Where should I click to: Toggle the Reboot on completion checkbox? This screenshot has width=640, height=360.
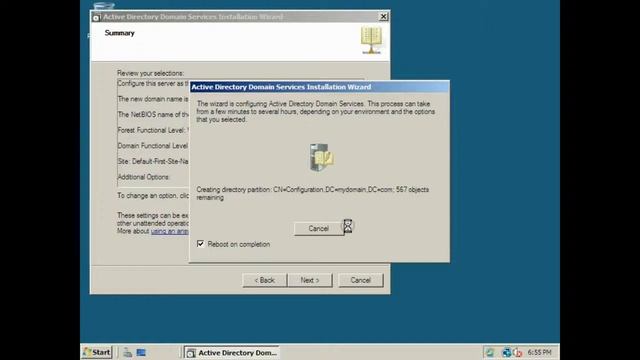200,244
